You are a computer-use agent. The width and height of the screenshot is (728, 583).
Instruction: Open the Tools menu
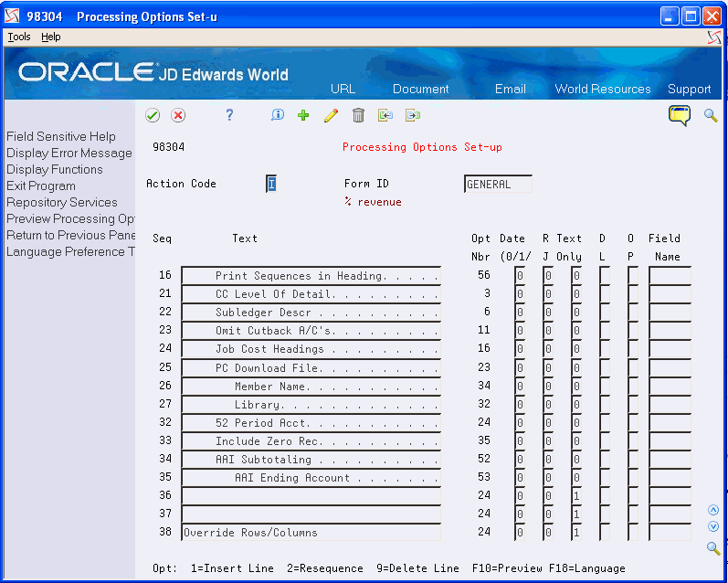(19, 37)
